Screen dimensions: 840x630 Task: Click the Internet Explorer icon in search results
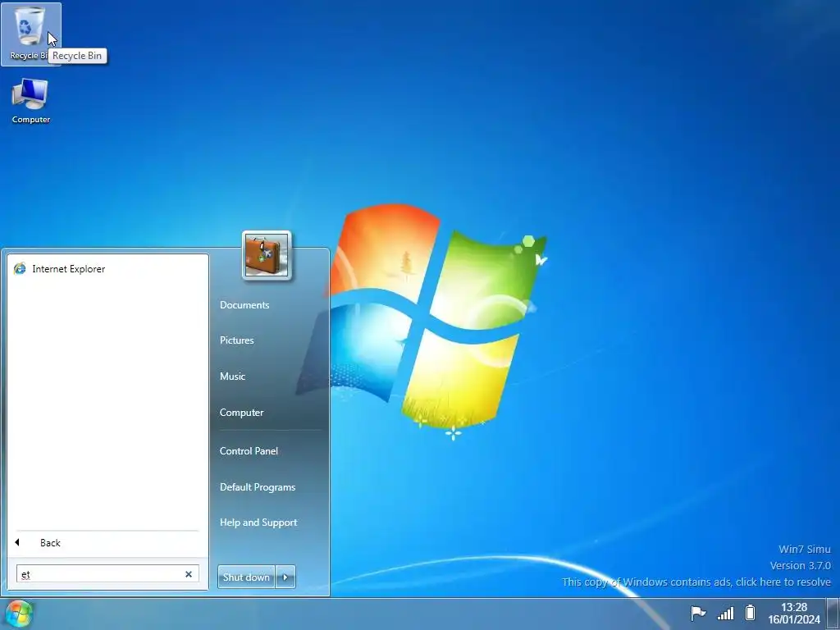coord(20,269)
